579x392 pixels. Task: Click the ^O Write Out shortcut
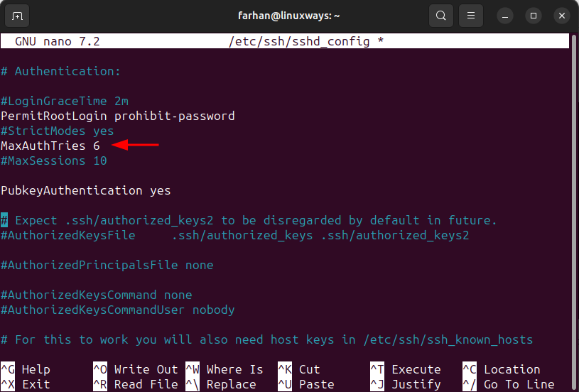coord(136,369)
